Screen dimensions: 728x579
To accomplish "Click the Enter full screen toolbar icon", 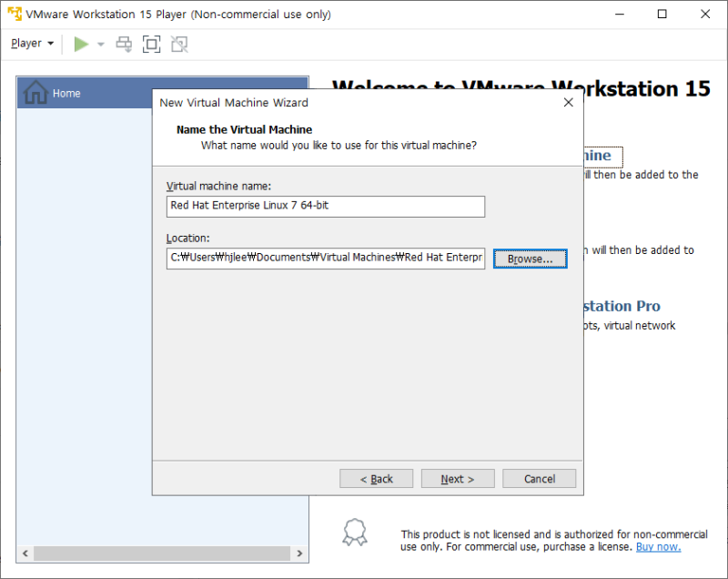I will tap(151, 43).
